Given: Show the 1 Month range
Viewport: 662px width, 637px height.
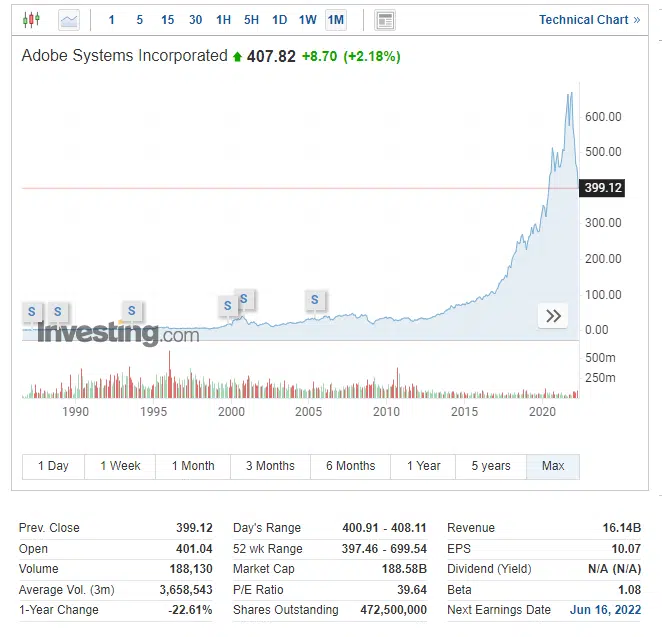Looking at the screenshot, I should click(x=193, y=466).
